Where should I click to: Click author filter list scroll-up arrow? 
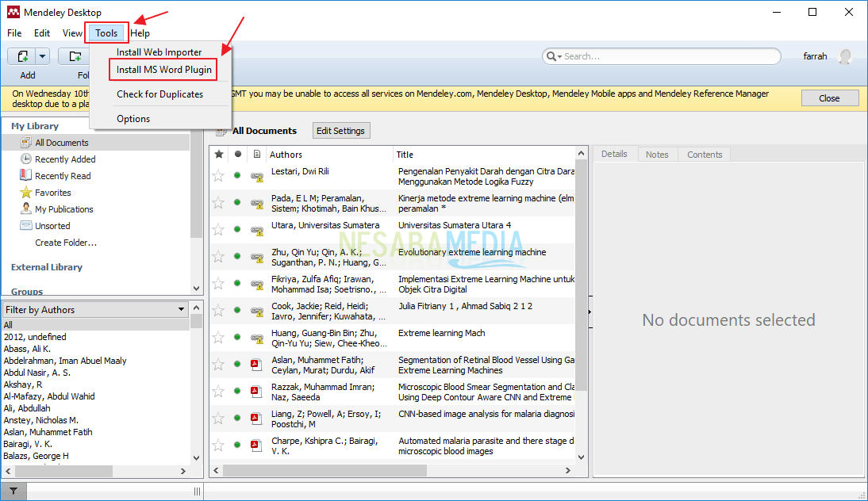[197, 307]
